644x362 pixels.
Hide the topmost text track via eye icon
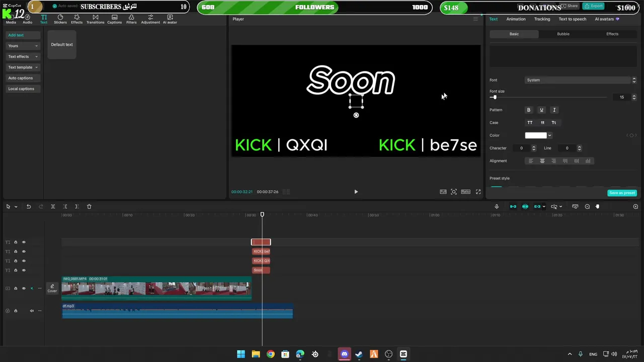point(24,242)
